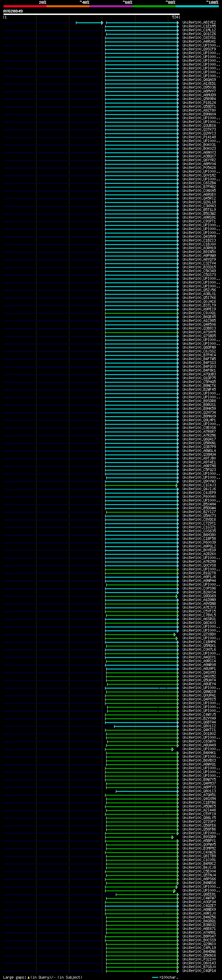This screenshot has width=222, height=980.
Task: Select the UniRef100_O60143 label
Action: (x=199, y=963)
